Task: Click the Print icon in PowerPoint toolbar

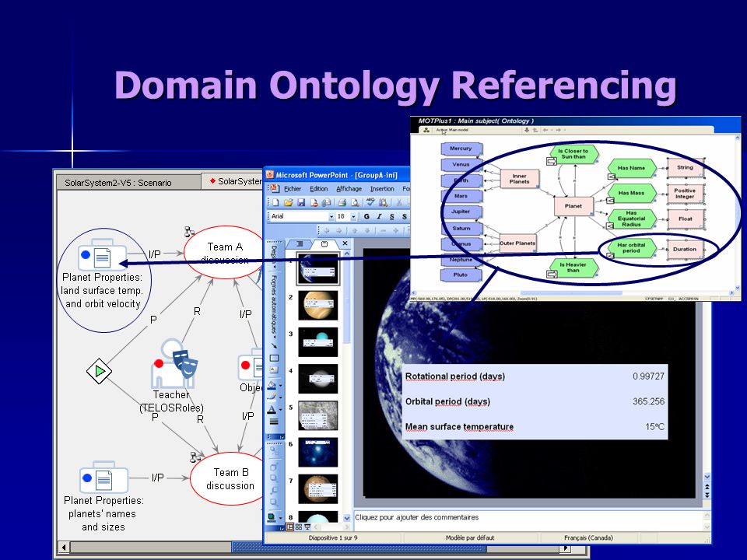Action: click(342, 202)
